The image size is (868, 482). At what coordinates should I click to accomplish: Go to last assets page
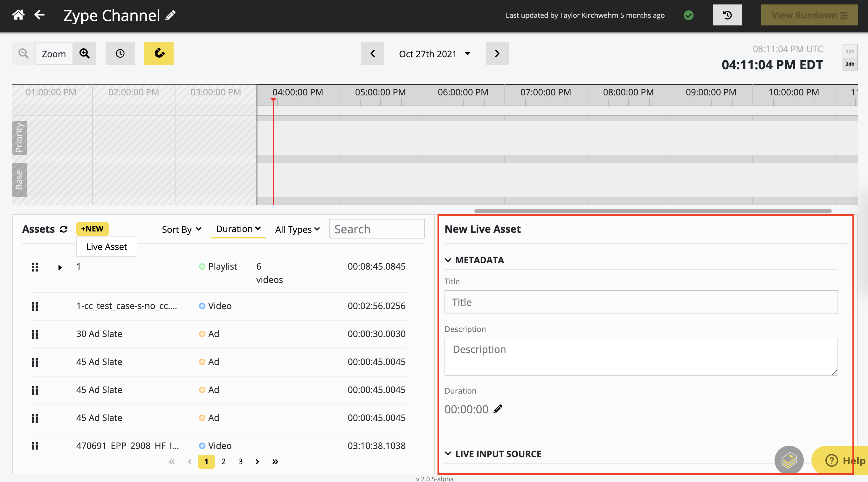(275, 461)
